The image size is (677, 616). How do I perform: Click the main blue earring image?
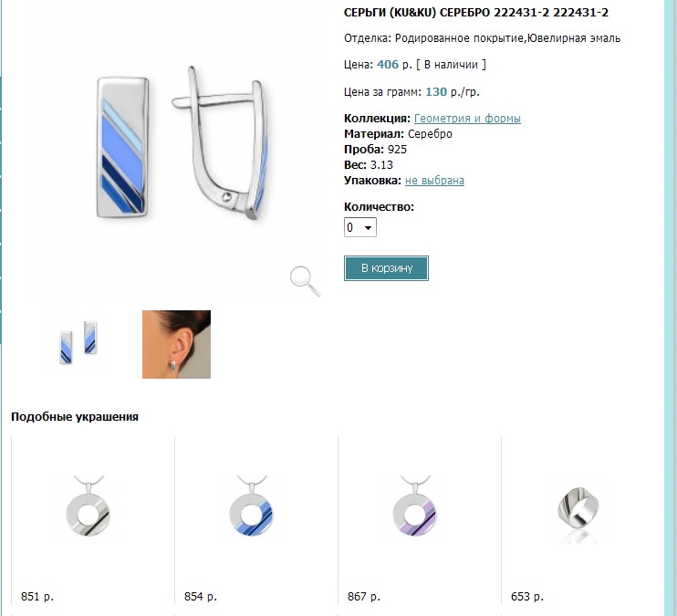coord(122,148)
